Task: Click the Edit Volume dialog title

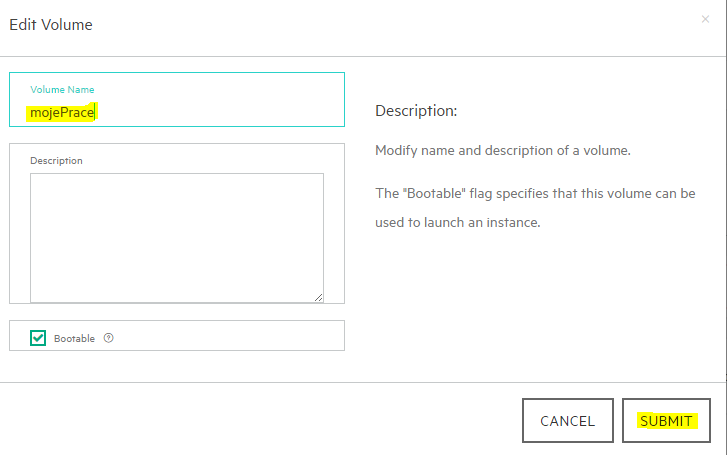Action: coord(51,25)
